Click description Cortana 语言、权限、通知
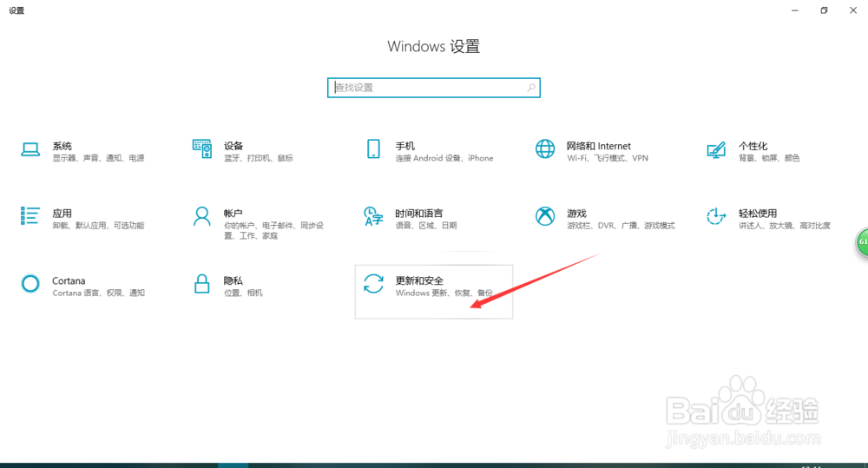 pyautogui.click(x=99, y=293)
